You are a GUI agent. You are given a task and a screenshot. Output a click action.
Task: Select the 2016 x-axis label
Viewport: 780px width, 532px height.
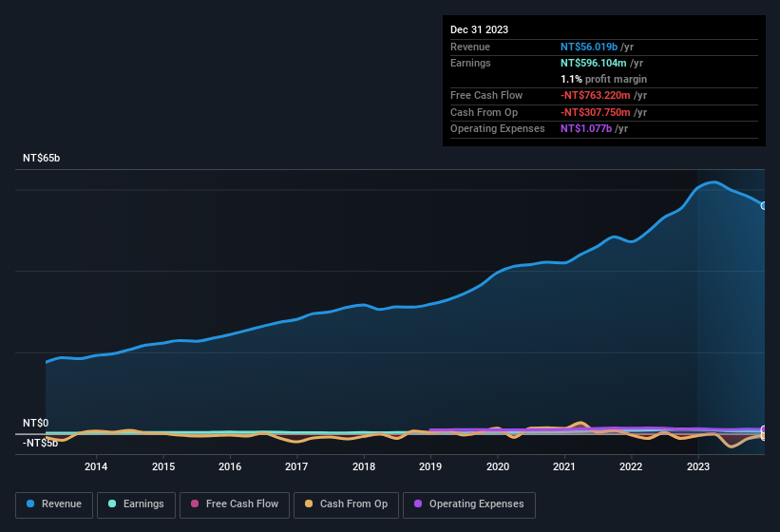click(230, 466)
